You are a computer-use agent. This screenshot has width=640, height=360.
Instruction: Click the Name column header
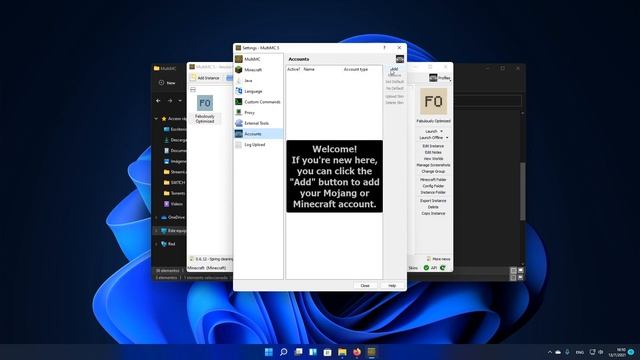click(x=309, y=69)
